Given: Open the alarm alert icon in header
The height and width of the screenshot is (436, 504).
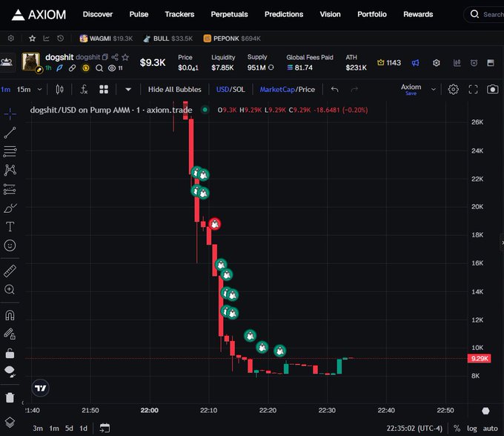Looking at the screenshot, I should click(x=474, y=63).
